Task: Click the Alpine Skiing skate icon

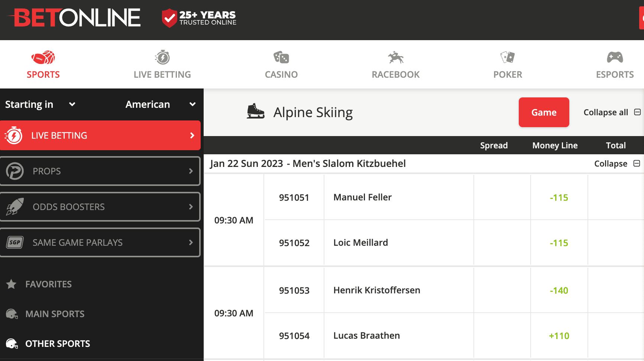Action: [256, 111]
